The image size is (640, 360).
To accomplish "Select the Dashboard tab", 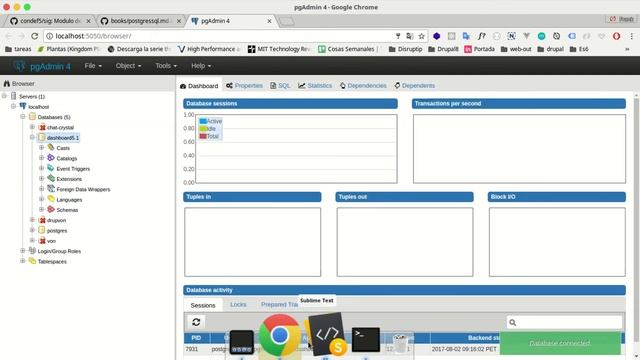I will tap(199, 86).
